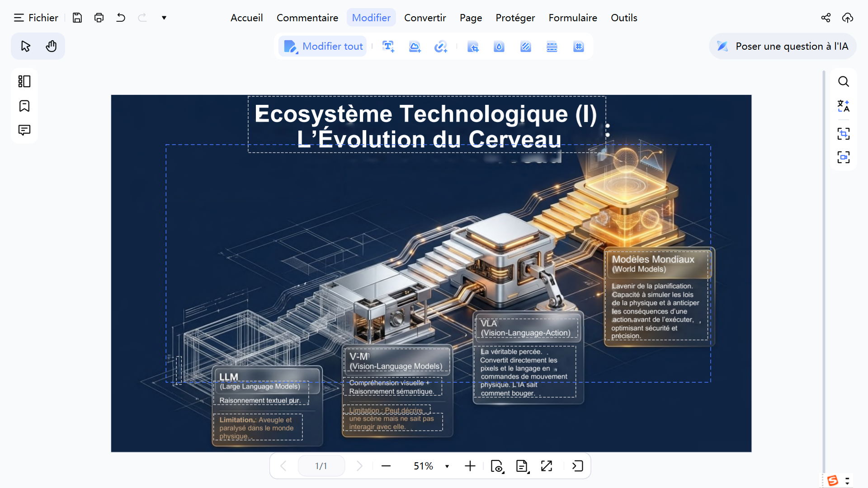Enter full screen with expand arrows icon
Viewport: 868px width, 488px height.
tap(547, 466)
